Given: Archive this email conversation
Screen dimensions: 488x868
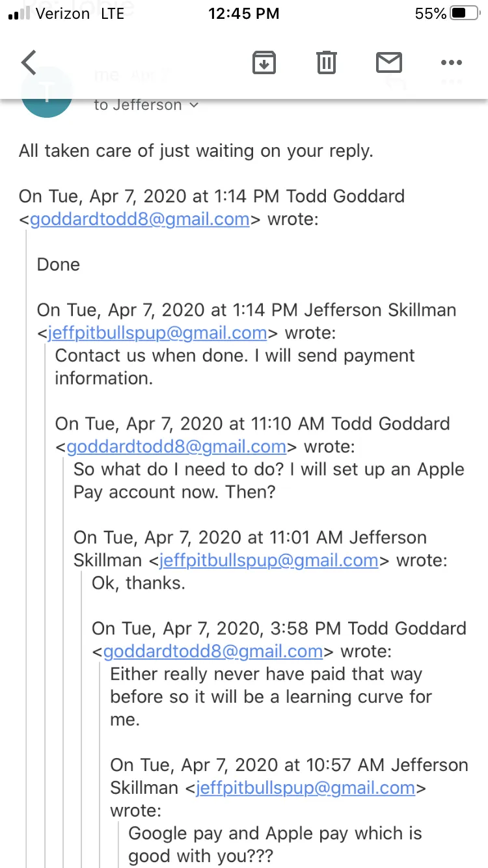Looking at the screenshot, I should click(264, 62).
